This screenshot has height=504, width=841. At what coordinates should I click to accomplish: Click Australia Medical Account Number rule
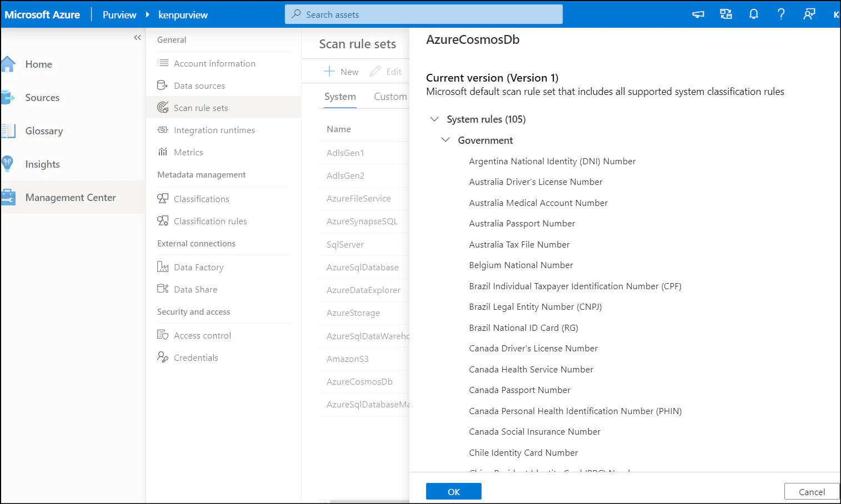(x=538, y=203)
